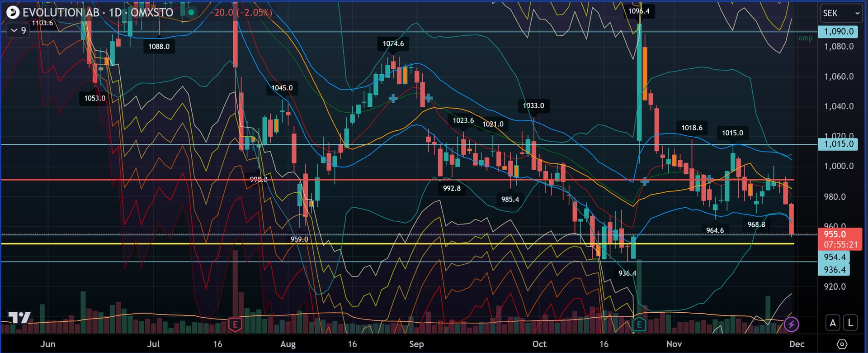Click the green market status dot
This screenshot has height=353, width=868.
tap(191, 12)
